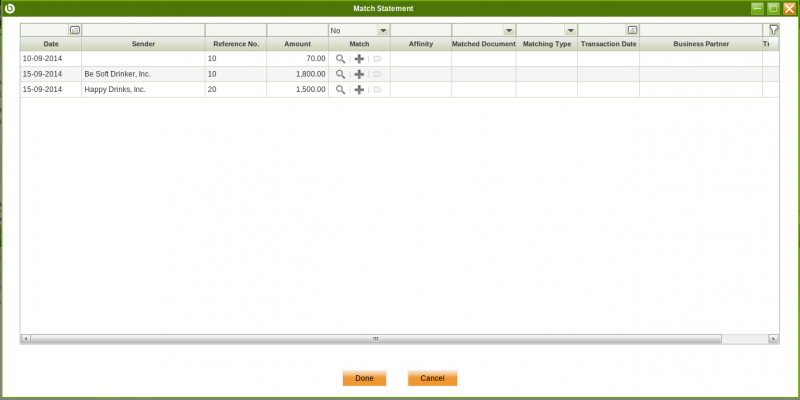Screen dimensions: 800x400
Task: Sort by Transaction Date column header
Action: click(609, 44)
